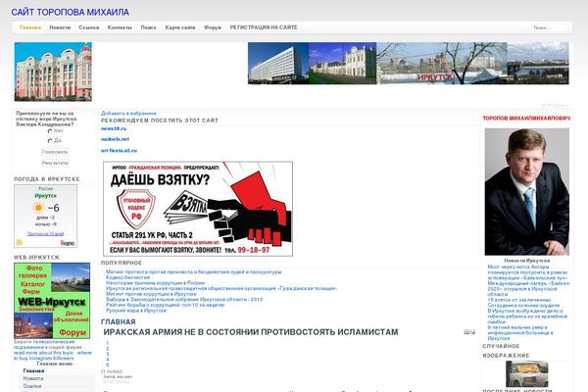Click the sun weather icon in the widget
This screenshot has height=392, width=588.
tap(38, 208)
